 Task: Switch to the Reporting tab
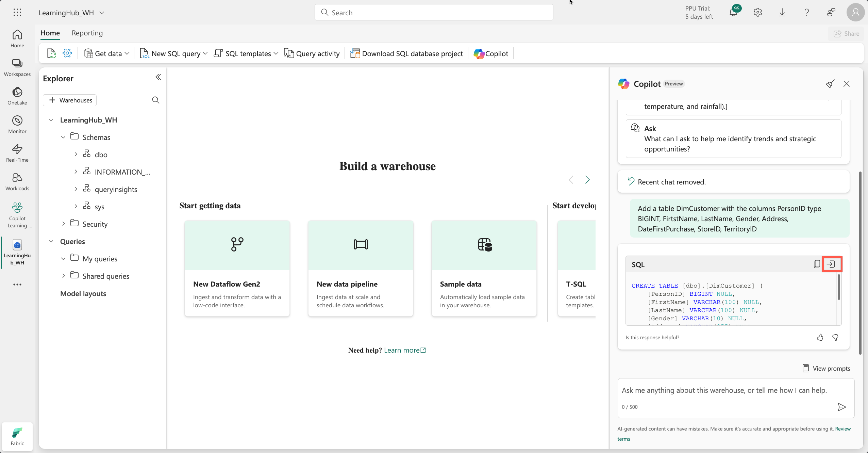coord(87,33)
